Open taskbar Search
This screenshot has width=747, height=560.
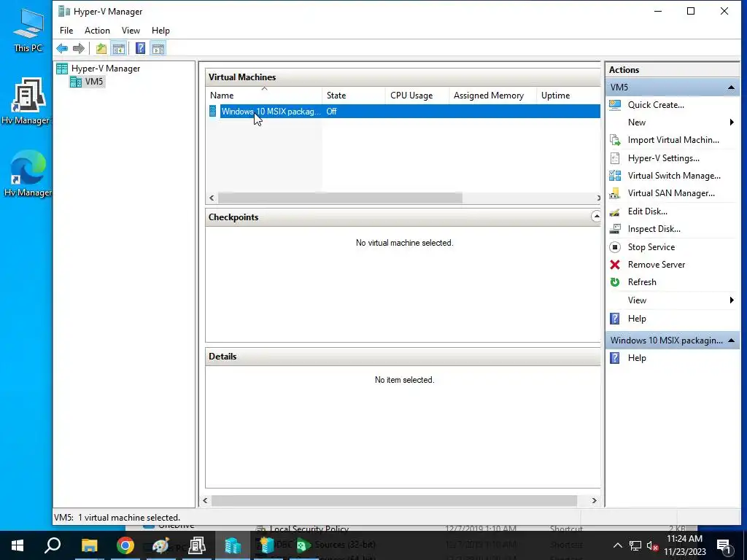(x=53, y=545)
